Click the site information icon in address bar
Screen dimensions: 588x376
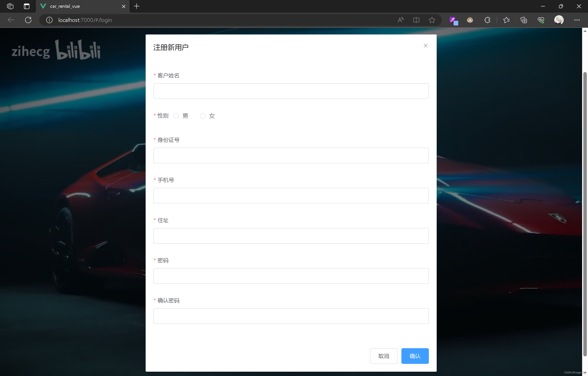point(49,20)
